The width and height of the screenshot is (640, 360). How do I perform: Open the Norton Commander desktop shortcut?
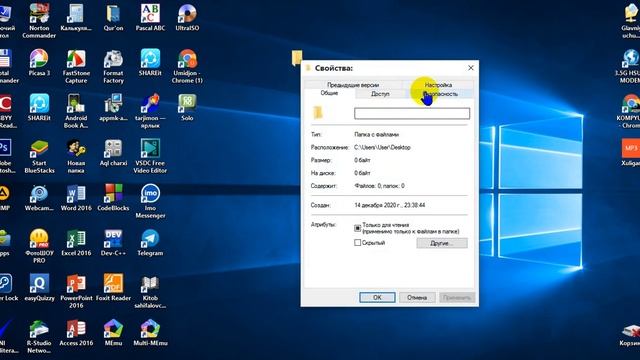pos(39,21)
